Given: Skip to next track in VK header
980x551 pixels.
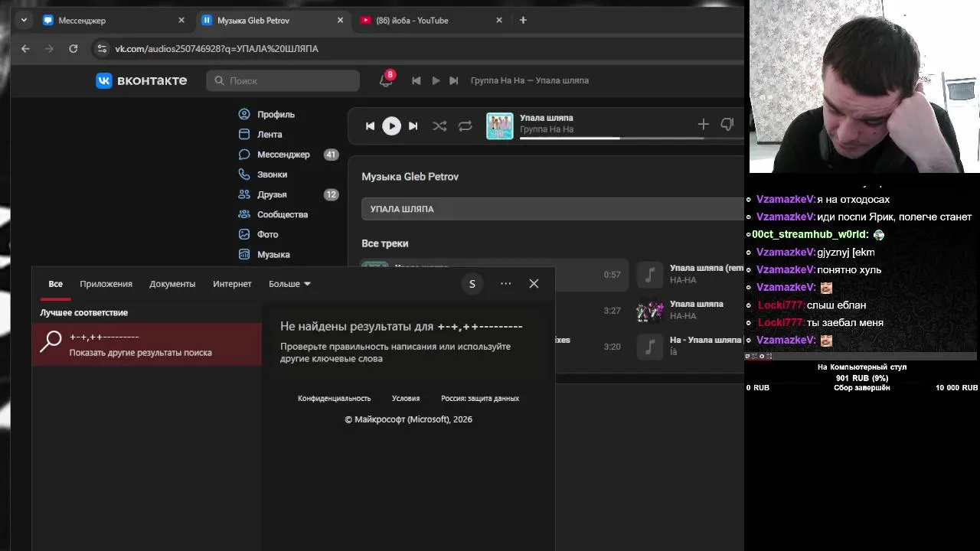Looking at the screenshot, I should pyautogui.click(x=453, y=80).
